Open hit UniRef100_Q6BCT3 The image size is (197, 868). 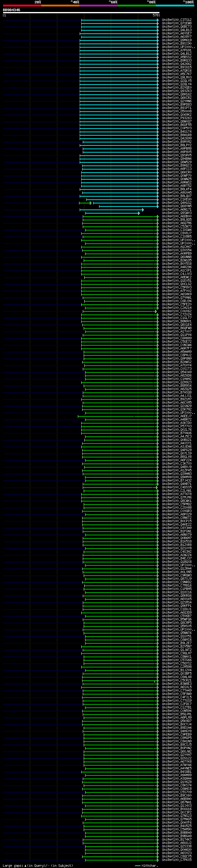click(x=176, y=26)
